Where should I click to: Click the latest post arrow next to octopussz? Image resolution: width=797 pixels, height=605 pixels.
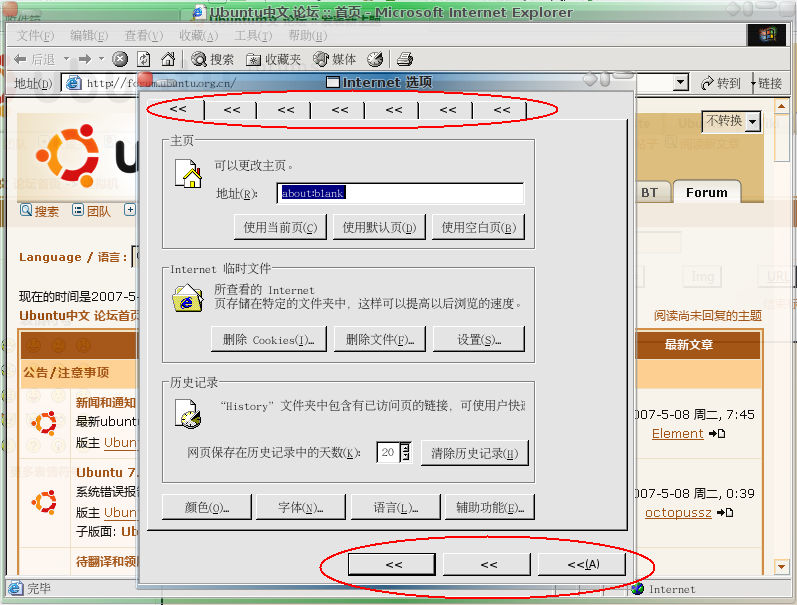click(x=725, y=512)
